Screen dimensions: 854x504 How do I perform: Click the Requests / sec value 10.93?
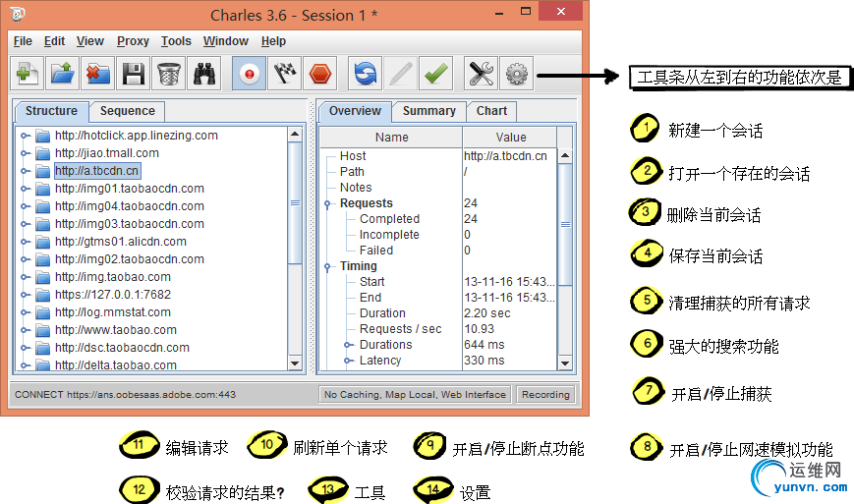479,329
